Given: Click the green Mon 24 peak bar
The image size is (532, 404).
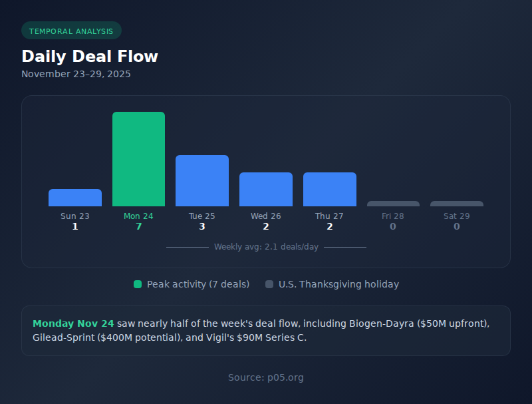Looking at the screenshot, I should click(x=138, y=159).
